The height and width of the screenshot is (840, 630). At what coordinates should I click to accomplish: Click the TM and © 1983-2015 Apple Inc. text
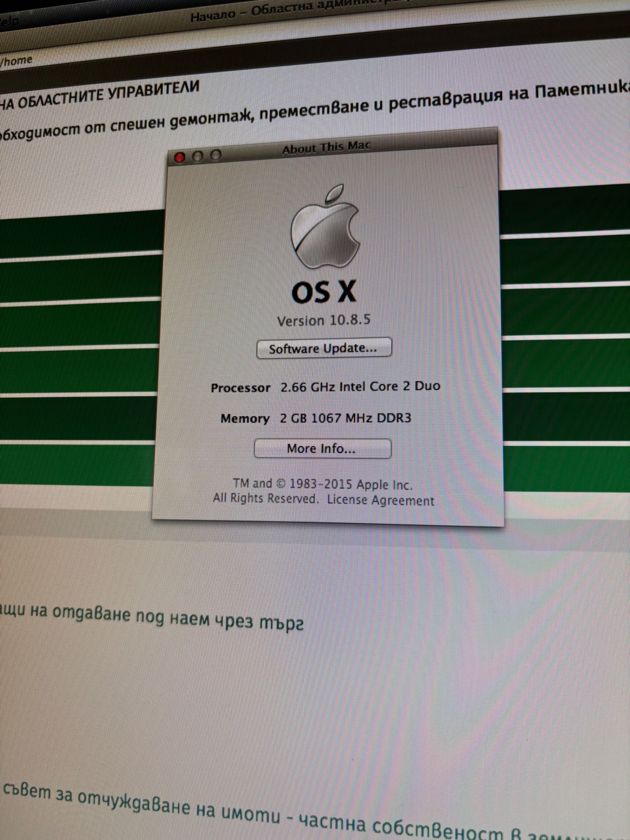[323, 484]
